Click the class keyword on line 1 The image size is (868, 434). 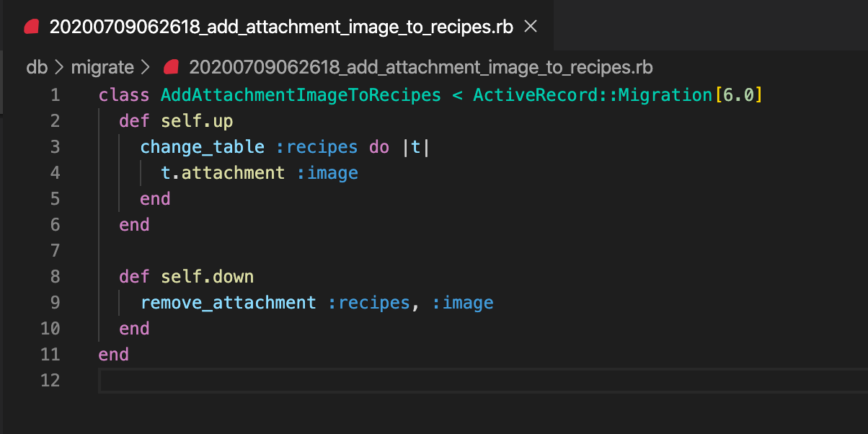[x=124, y=95]
